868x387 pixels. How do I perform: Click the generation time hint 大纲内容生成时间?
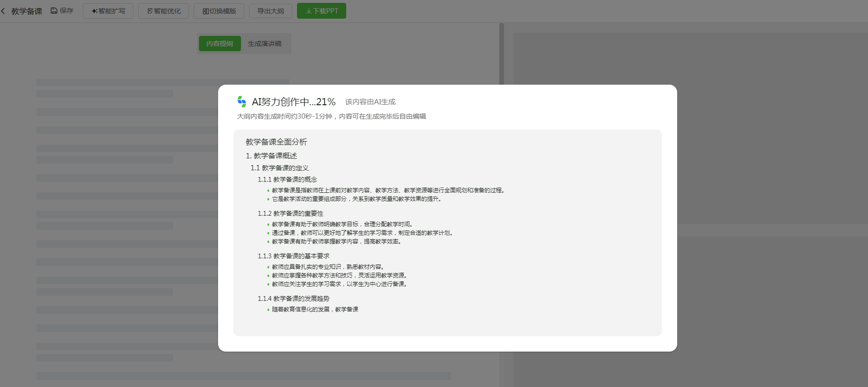click(x=331, y=116)
